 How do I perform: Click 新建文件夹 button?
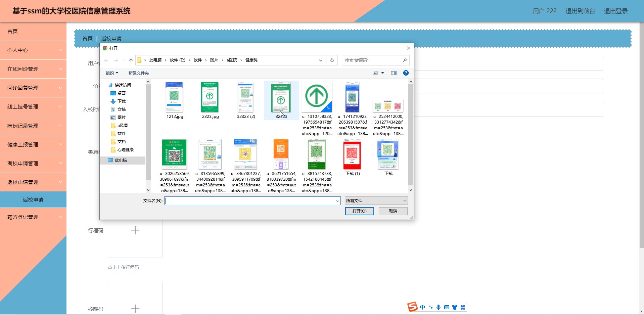click(138, 73)
